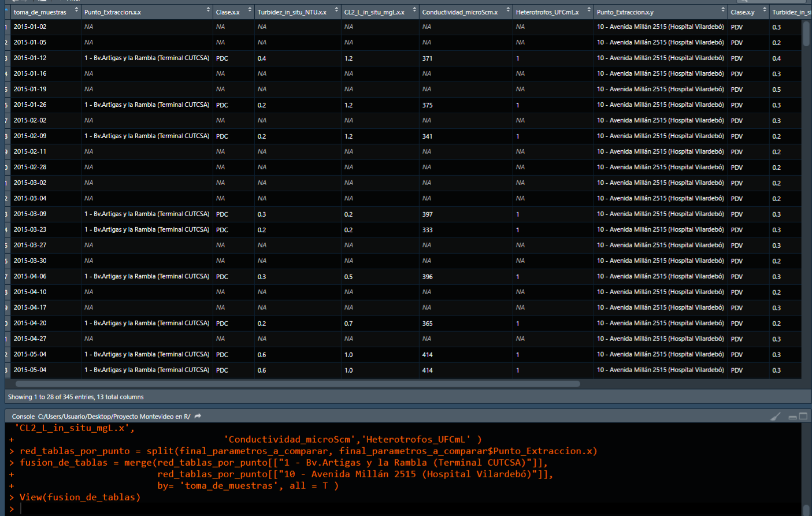Click the 'red_tablas_por_punto = split(' console line
Image resolution: width=812 pixels, height=516 pixels.
[x=308, y=451]
